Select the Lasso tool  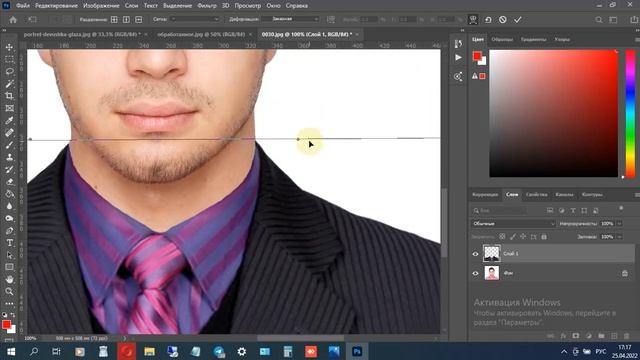pos(9,72)
